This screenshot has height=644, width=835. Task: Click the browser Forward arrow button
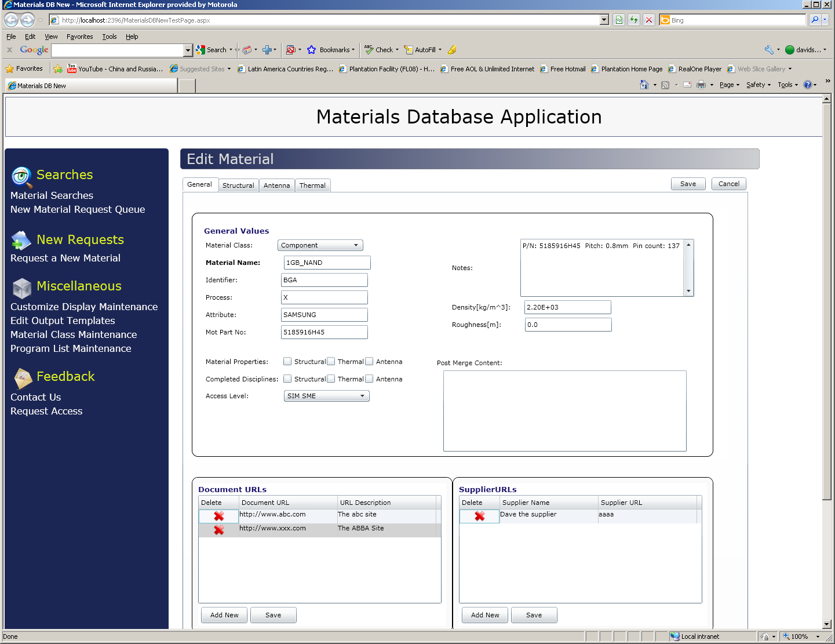click(27, 20)
